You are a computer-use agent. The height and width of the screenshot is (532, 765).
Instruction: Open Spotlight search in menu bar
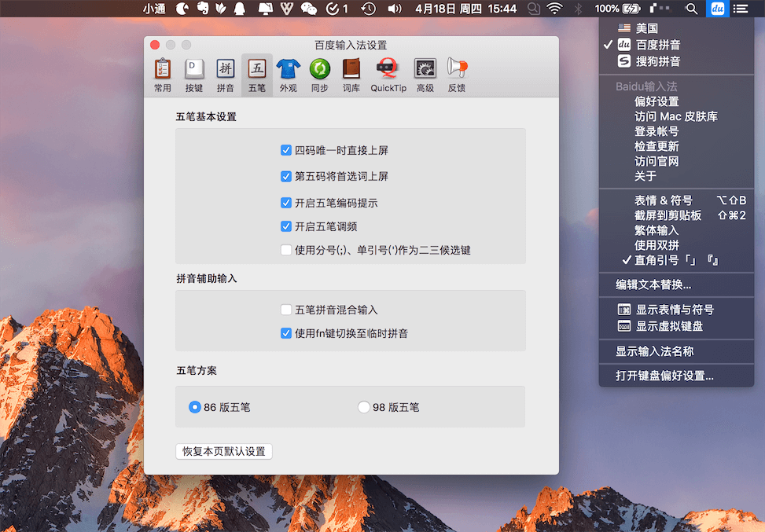click(x=691, y=9)
